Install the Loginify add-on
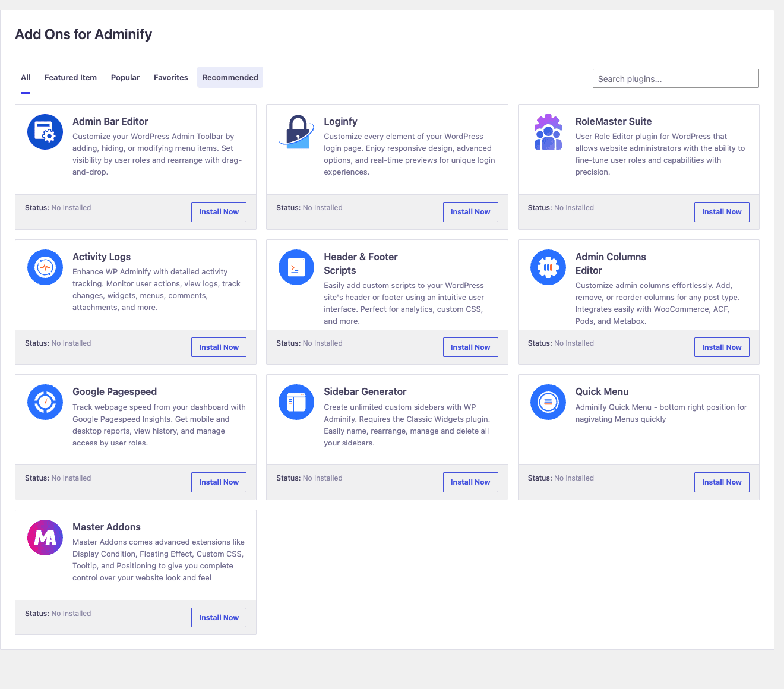 click(x=470, y=212)
